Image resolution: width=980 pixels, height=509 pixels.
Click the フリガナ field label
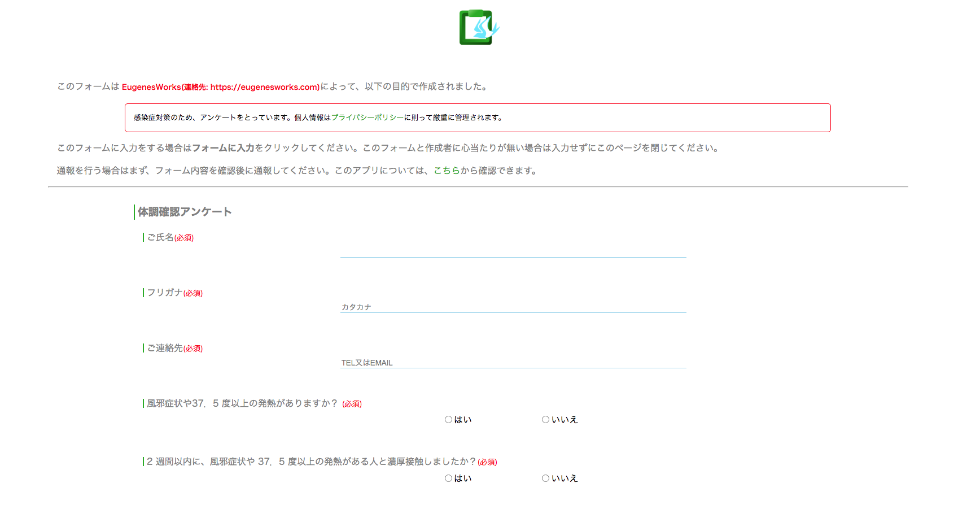point(164,293)
